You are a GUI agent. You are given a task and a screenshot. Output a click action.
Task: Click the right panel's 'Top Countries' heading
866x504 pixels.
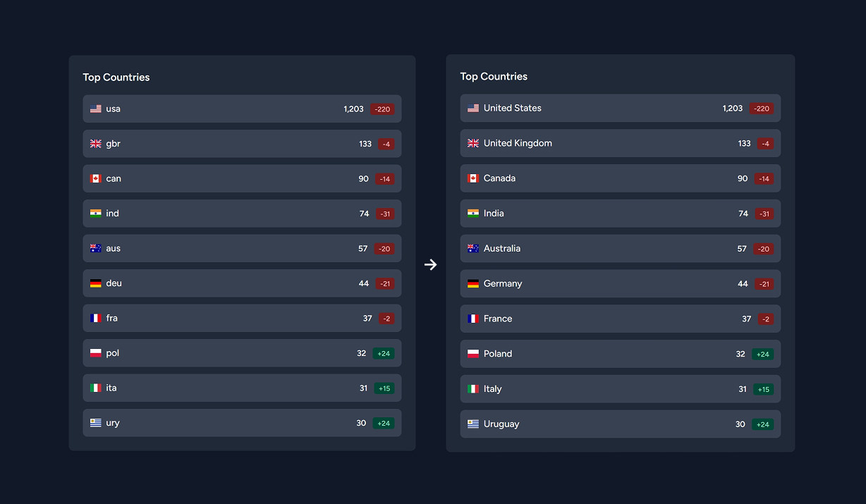click(494, 76)
